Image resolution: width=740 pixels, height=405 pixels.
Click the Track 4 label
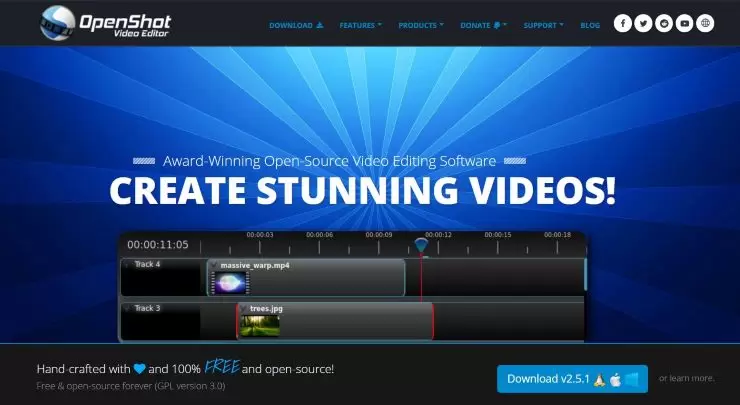pos(147,264)
